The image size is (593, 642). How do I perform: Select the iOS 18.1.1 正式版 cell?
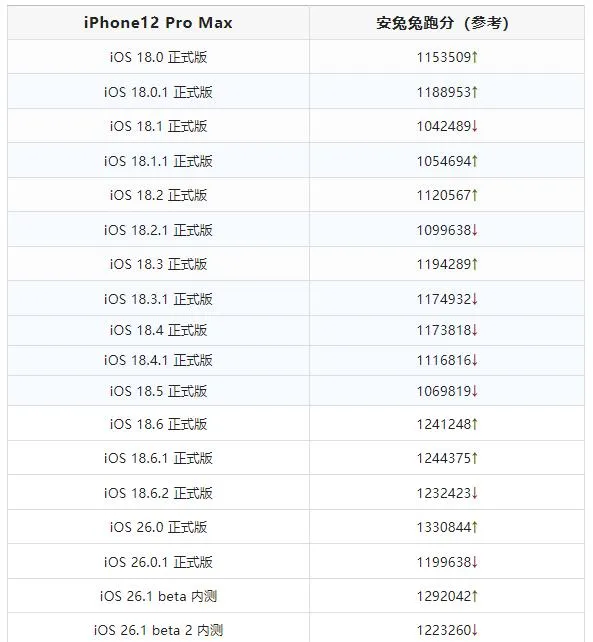click(x=158, y=161)
